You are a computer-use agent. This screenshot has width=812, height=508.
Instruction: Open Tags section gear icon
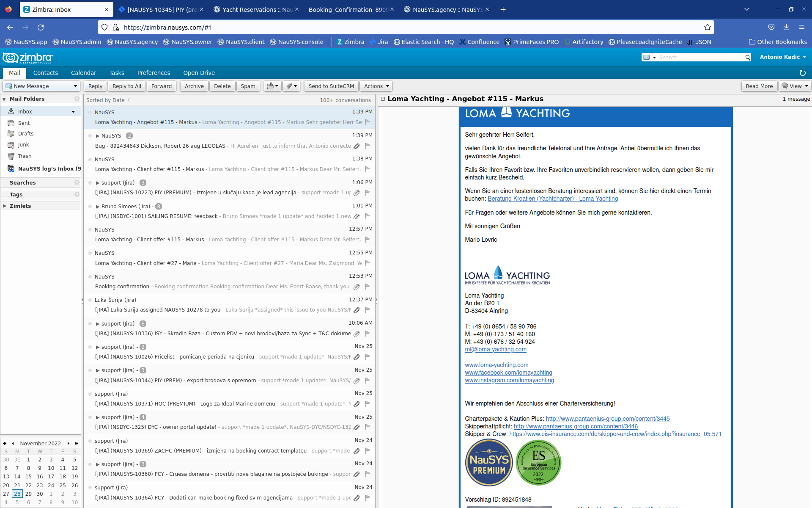click(77, 194)
